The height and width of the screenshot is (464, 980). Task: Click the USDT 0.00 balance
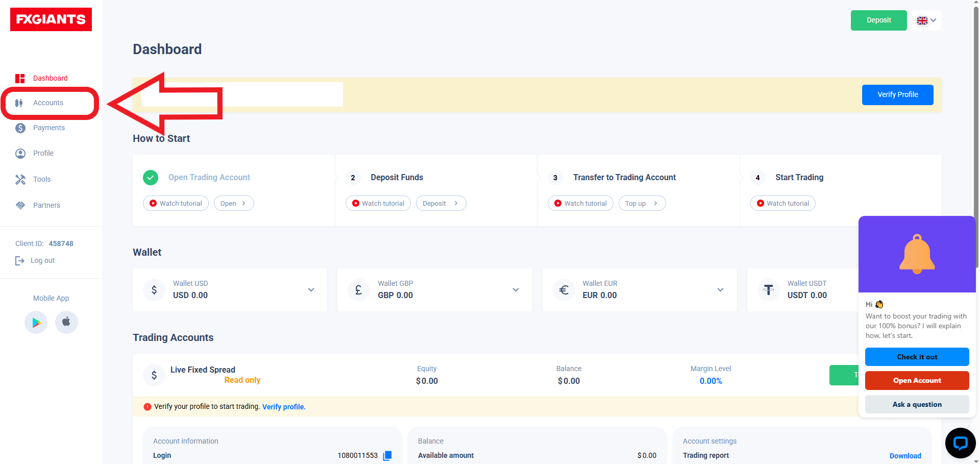(807, 295)
